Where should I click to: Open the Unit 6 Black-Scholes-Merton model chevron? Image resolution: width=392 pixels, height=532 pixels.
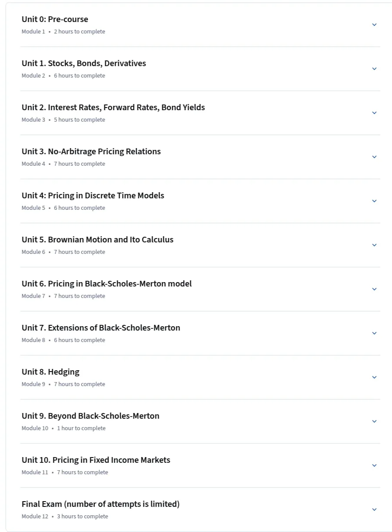[x=374, y=289]
